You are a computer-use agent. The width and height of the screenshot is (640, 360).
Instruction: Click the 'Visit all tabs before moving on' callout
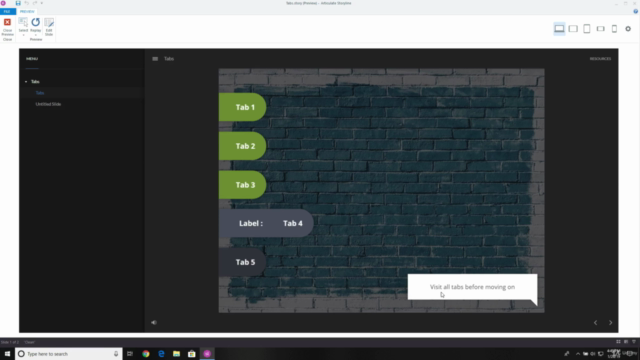[x=472, y=287]
